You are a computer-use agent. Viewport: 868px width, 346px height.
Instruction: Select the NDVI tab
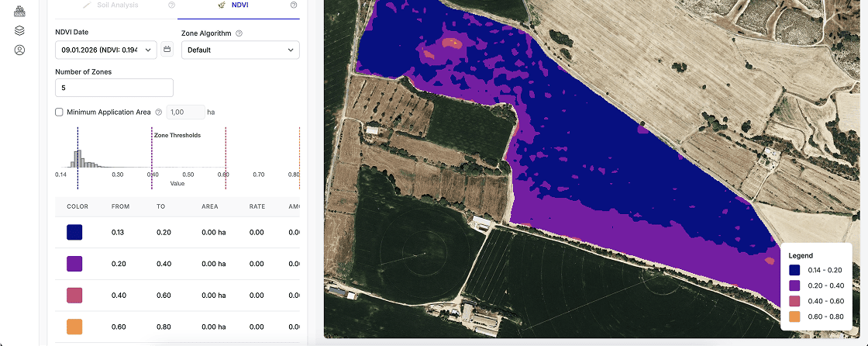(239, 5)
